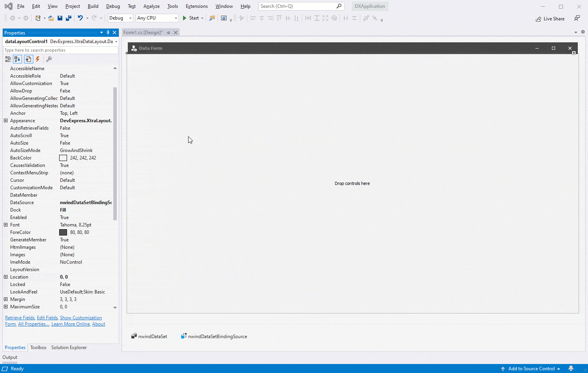Open the Debug configuration dropdown

[x=120, y=18]
